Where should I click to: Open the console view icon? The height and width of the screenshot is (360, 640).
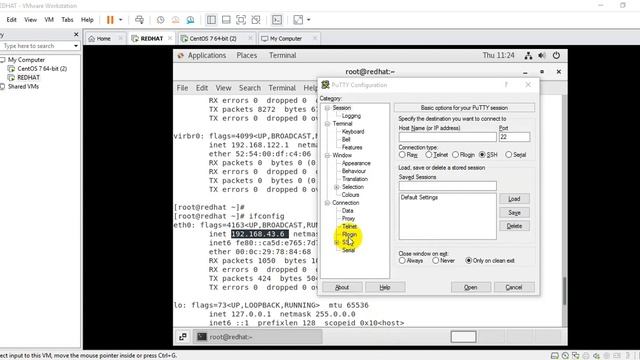[277, 20]
